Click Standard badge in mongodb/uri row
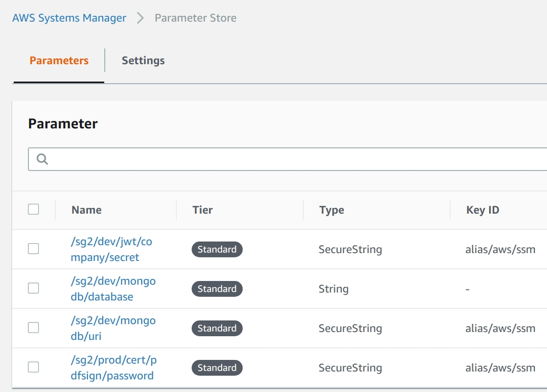The width and height of the screenshot is (547, 392). click(217, 328)
